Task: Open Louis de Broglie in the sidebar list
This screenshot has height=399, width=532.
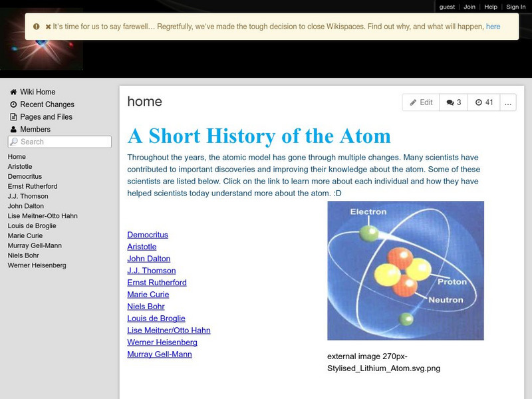Action: click(x=32, y=225)
